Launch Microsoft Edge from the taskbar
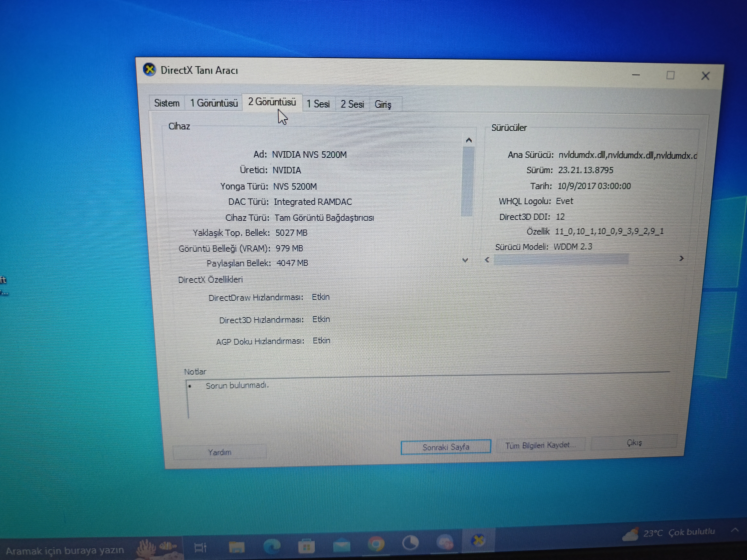747x560 pixels. 272,546
